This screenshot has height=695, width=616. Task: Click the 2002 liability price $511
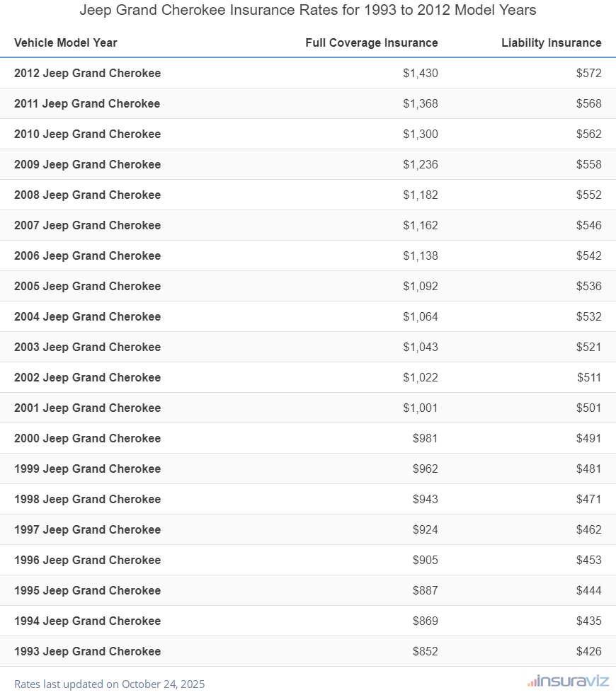589,377
